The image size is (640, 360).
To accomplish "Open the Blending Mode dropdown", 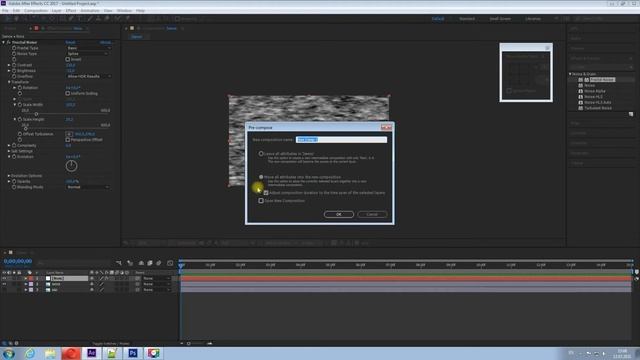I will tap(88, 187).
